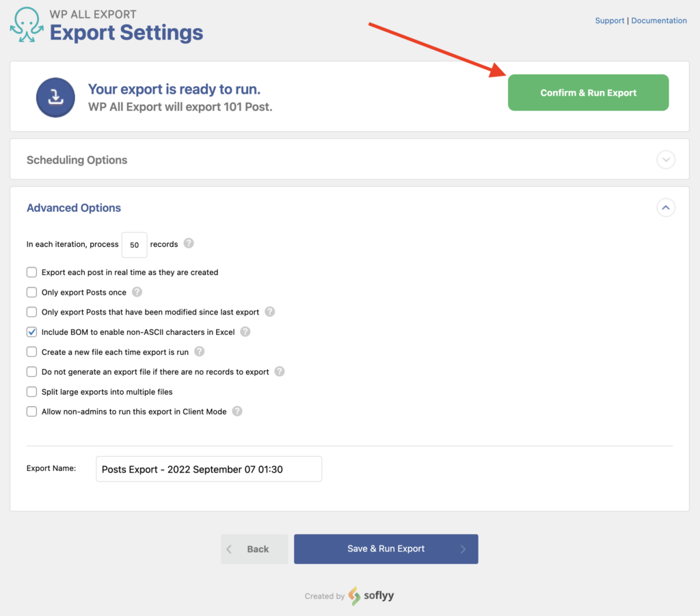
Task: Uncheck Include BOM for non-ASCII characters
Action: click(31, 332)
